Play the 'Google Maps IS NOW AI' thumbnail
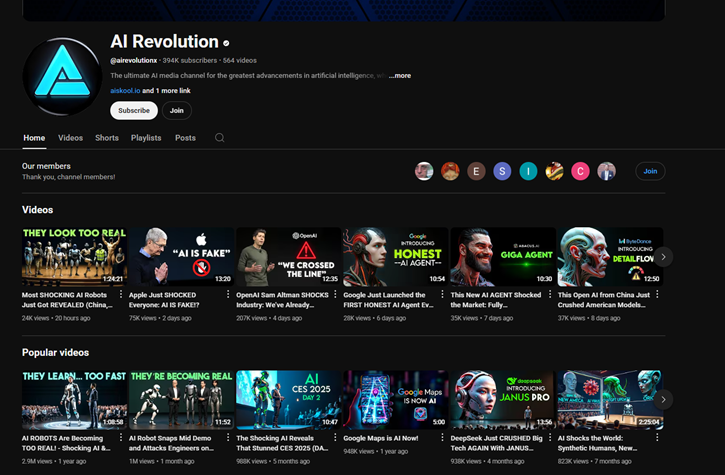The image size is (725, 475). 396,400
